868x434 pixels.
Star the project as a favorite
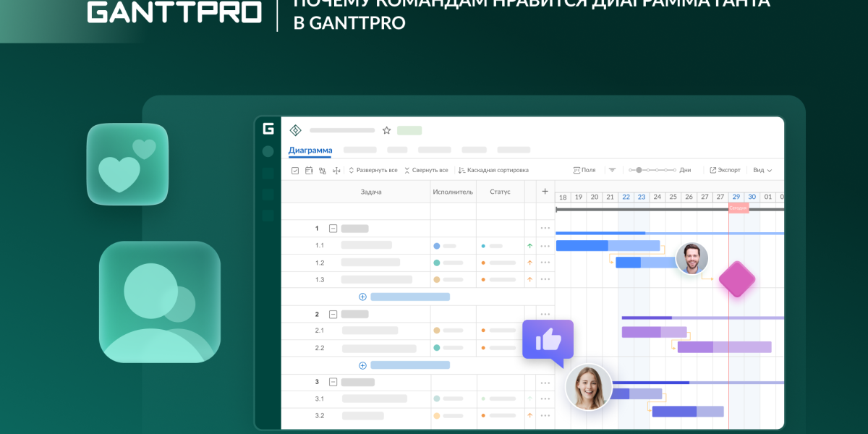[x=386, y=130]
